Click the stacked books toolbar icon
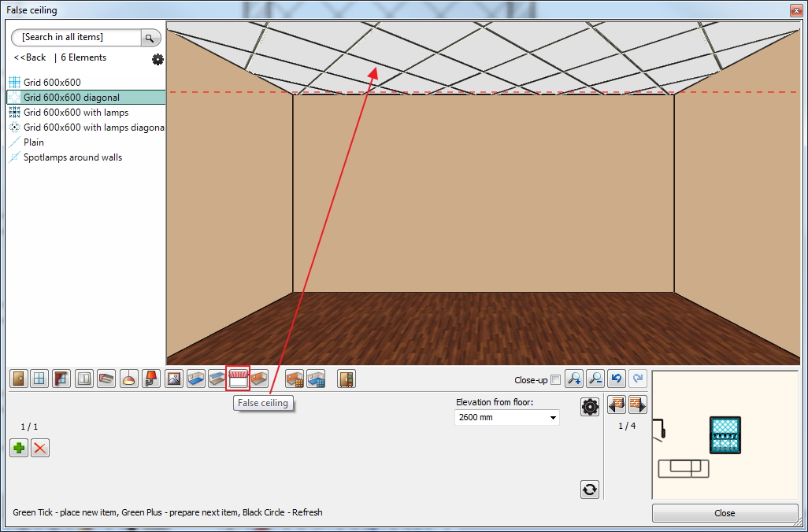Screen dimensions: 808x532 [x=106, y=379]
